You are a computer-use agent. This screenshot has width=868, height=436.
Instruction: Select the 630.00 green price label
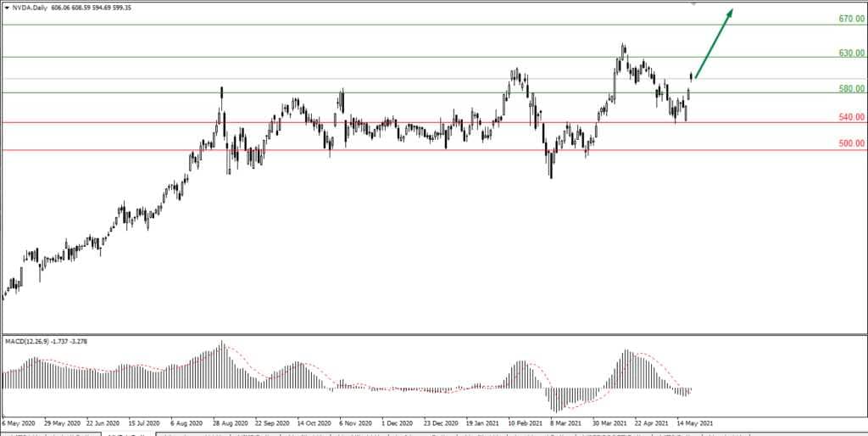coord(850,53)
